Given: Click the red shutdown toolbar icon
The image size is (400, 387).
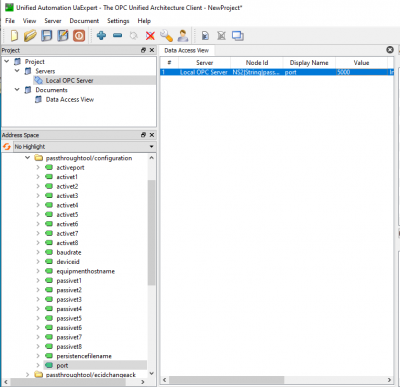Looking at the screenshot, I should coord(79,36).
